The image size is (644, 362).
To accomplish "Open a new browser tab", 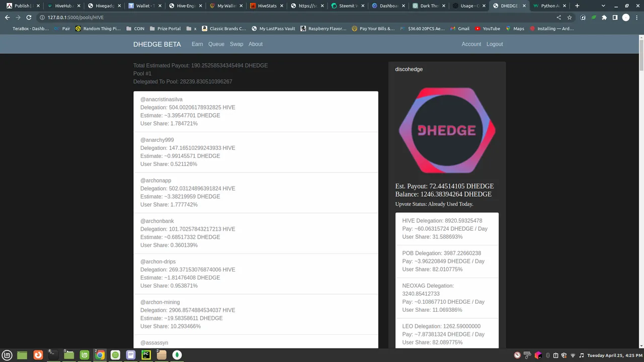I will pyautogui.click(x=577, y=6).
